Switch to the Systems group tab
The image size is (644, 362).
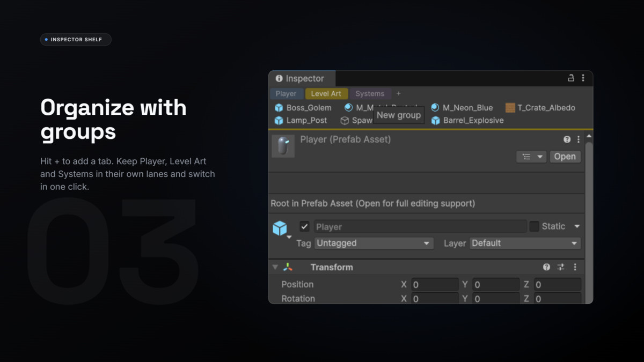[370, 94]
